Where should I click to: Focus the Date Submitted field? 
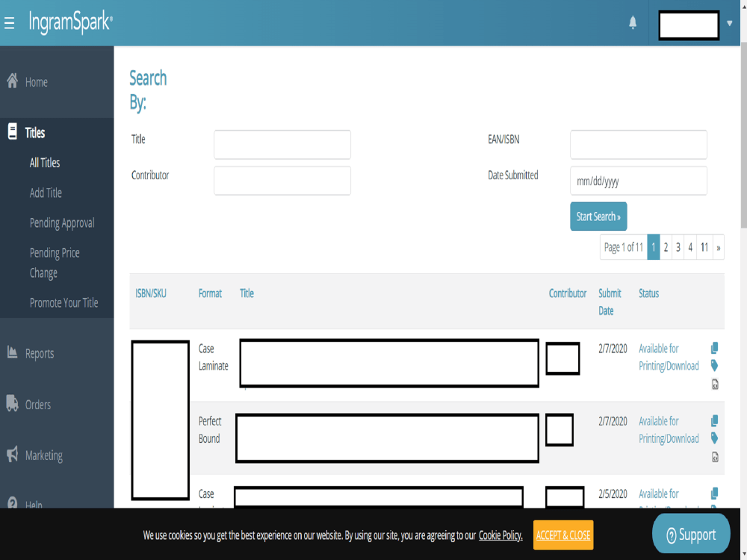639,181
